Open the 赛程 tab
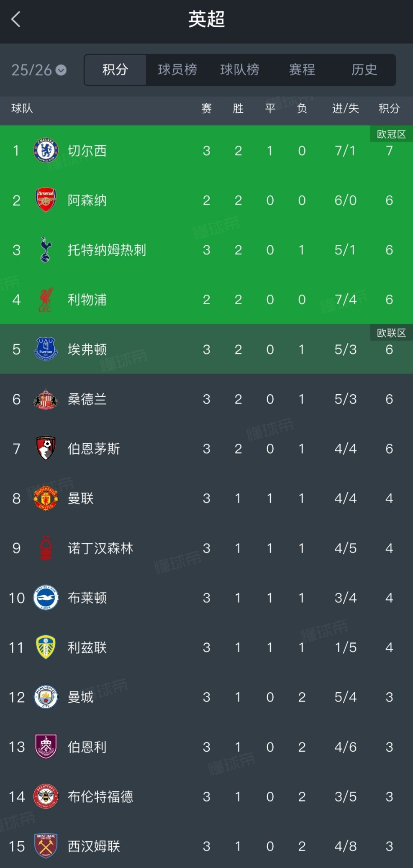This screenshot has height=868, width=413. tap(302, 69)
